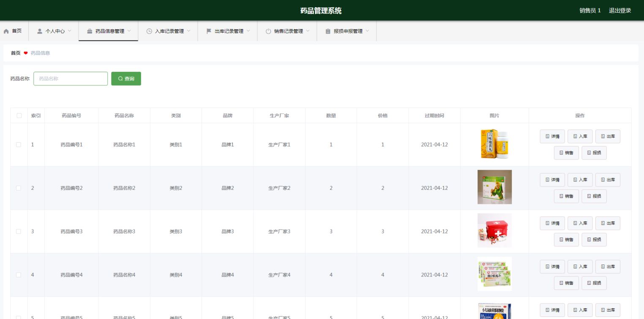
Task: Click 出库 button for 药品名称1
Action: 608,136
